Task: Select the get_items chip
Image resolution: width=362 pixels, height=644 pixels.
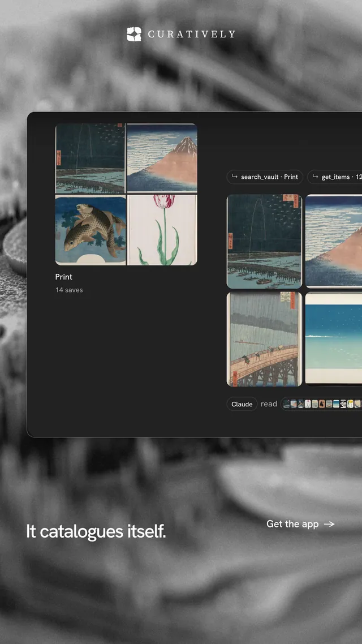Action: (335, 177)
